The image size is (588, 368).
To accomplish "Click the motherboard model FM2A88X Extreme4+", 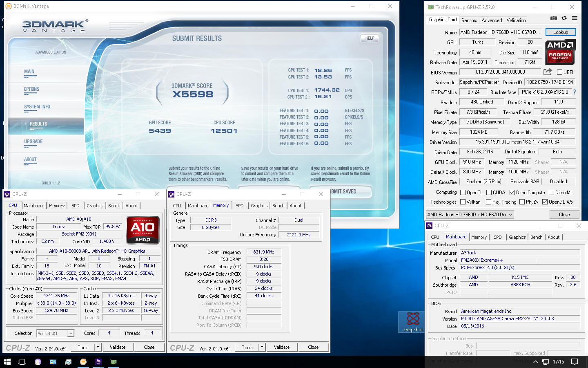I will [x=498, y=260].
